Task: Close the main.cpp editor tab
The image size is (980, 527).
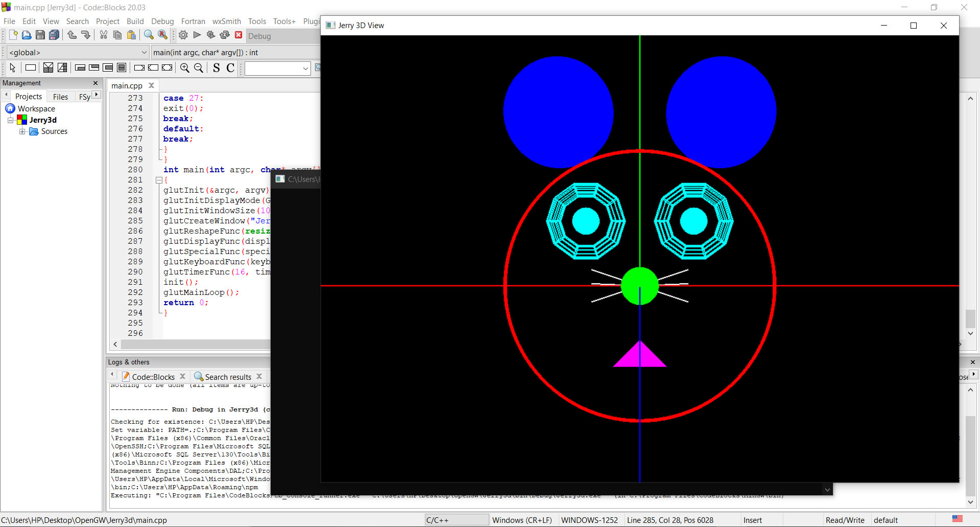Action: pos(151,85)
